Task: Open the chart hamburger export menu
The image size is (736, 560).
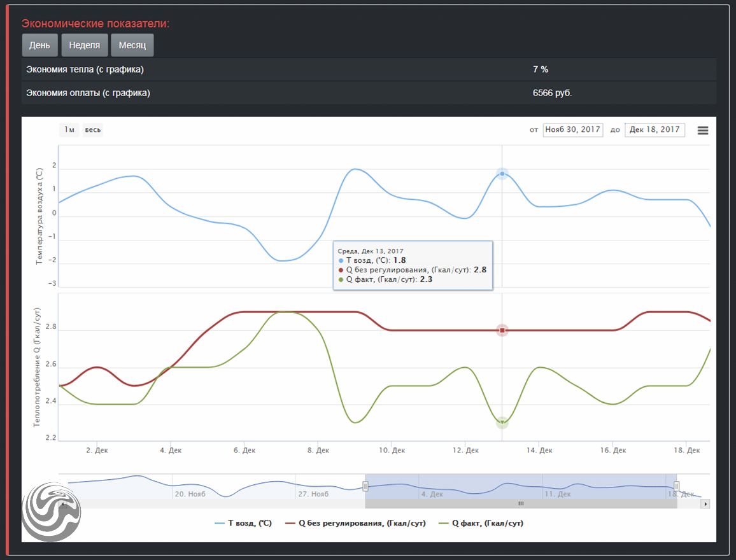Action: point(703,130)
